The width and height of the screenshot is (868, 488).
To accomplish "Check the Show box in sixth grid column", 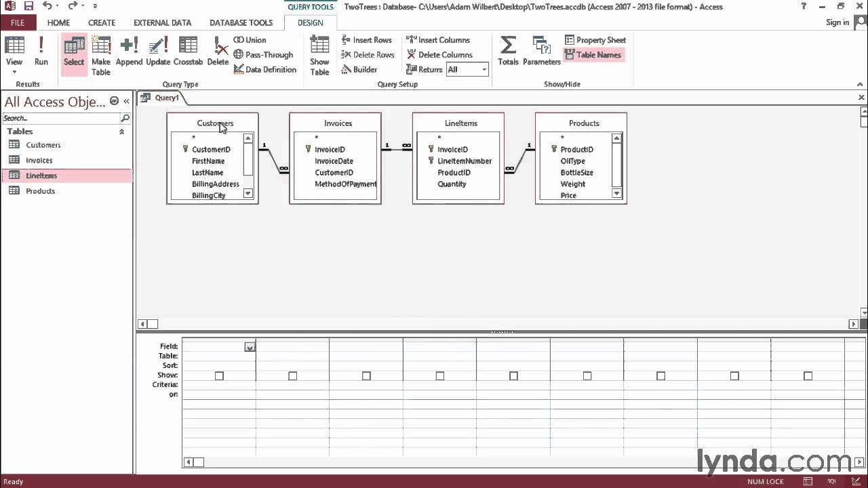I will (587, 375).
